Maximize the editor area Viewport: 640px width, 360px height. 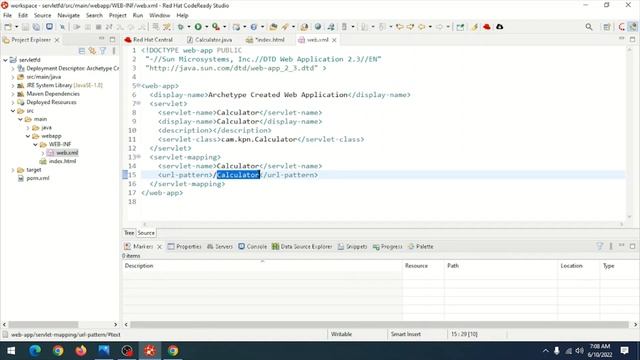[632, 40]
